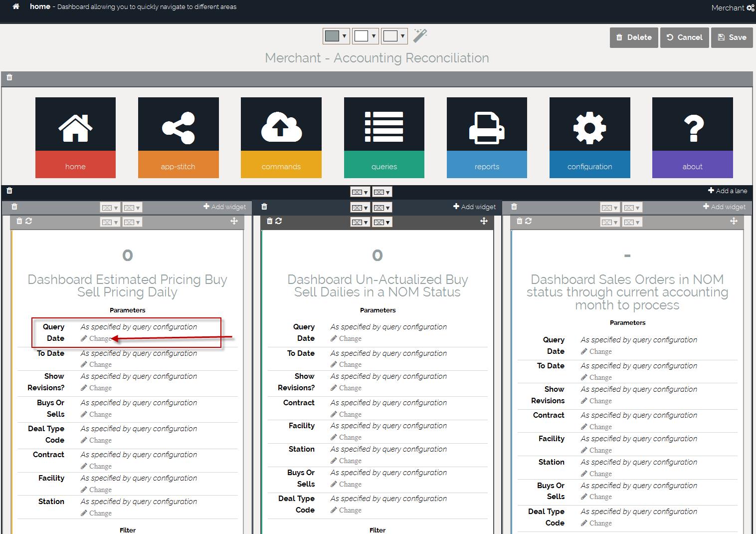Open the gray color dropdown in toolbar

336,36
